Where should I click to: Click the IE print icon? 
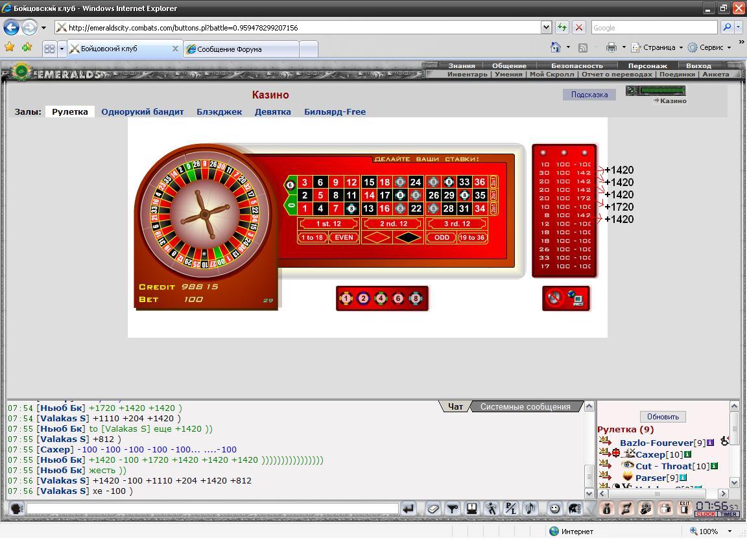point(611,47)
